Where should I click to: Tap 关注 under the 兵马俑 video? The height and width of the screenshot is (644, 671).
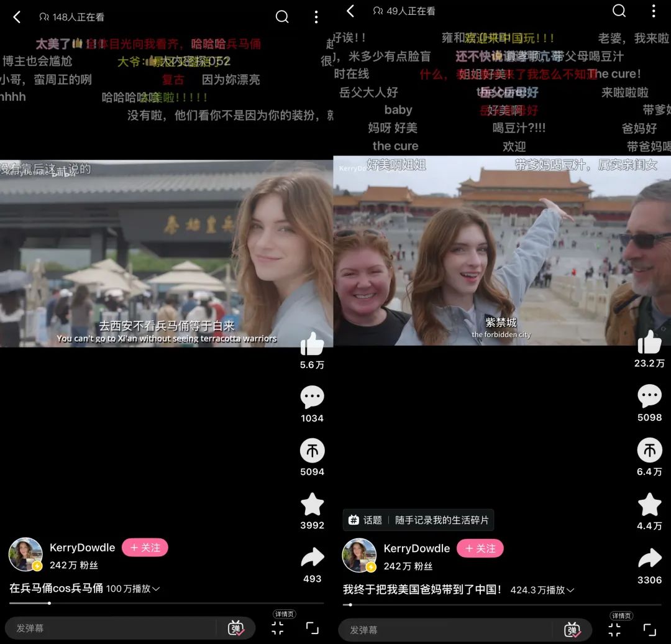[145, 548]
